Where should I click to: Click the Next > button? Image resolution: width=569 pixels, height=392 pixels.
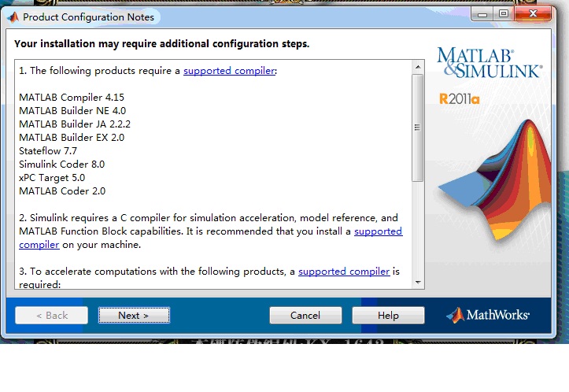134,315
